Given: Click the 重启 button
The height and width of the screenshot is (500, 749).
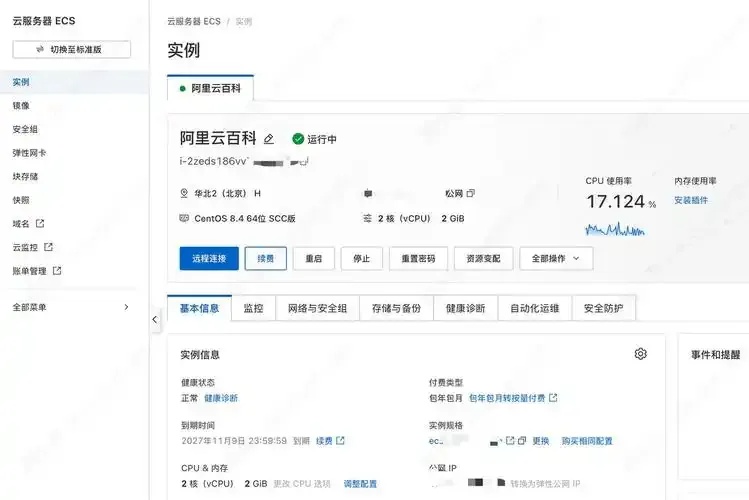Looking at the screenshot, I should point(314,258).
